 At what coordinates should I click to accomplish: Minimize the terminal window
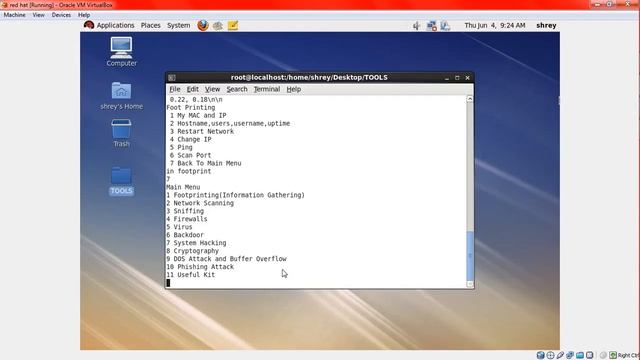(x=447, y=78)
